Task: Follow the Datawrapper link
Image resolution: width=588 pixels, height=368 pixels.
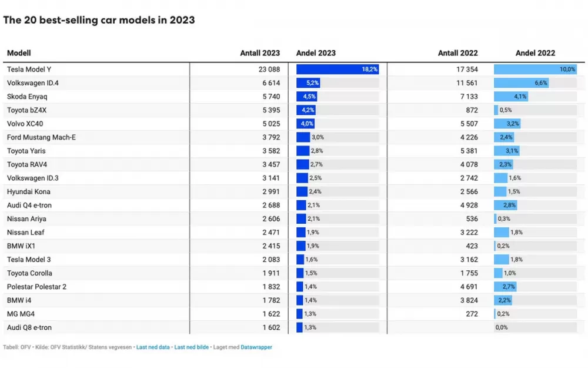Action: (x=256, y=347)
